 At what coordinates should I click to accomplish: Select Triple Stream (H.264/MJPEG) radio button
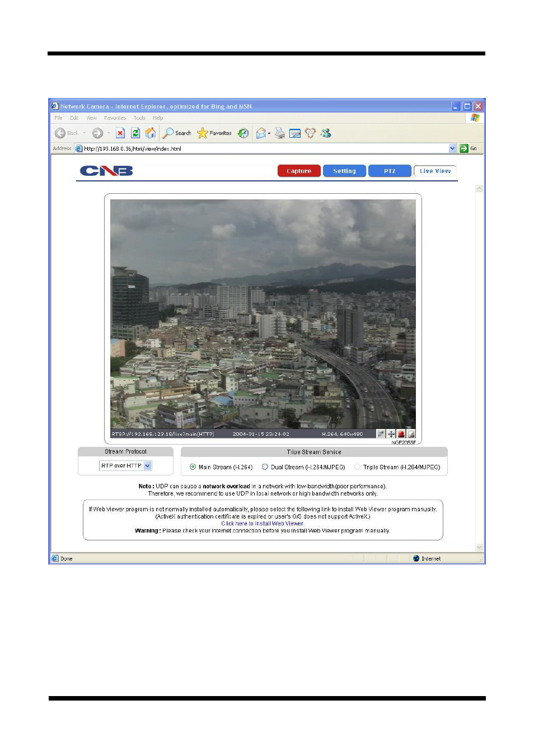tap(357, 467)
